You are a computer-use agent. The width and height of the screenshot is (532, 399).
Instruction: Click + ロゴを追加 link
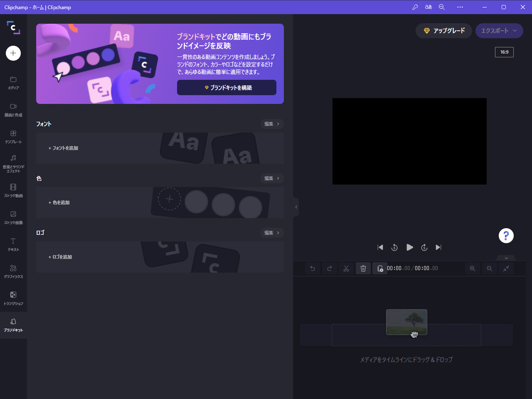point(60,257)
